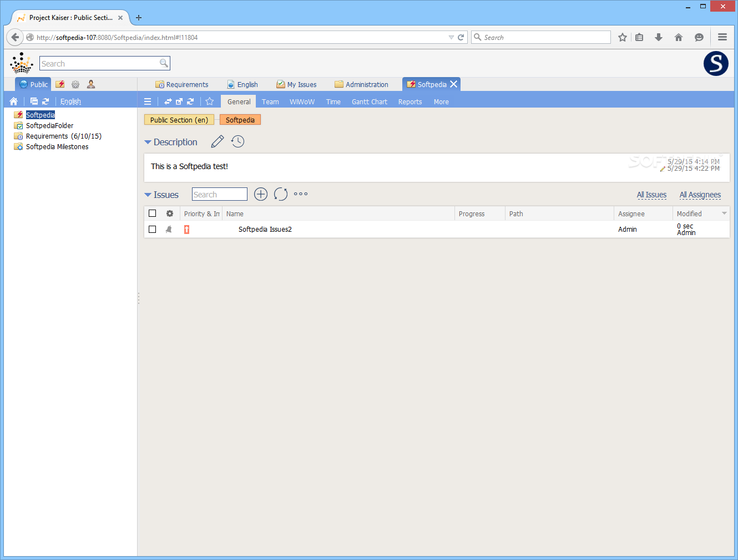Screen dimensions: 738x560
Task: Click the collapse tree windows icon
Action: point(34,101)
